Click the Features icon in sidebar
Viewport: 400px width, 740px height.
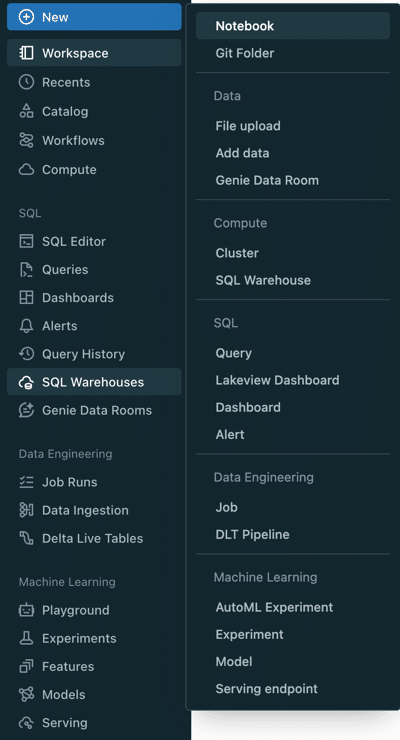[x=26, y=666]
